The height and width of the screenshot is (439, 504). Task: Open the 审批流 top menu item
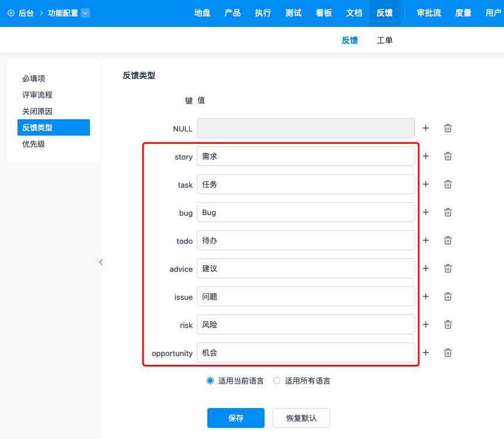click(x=429, y=13)
